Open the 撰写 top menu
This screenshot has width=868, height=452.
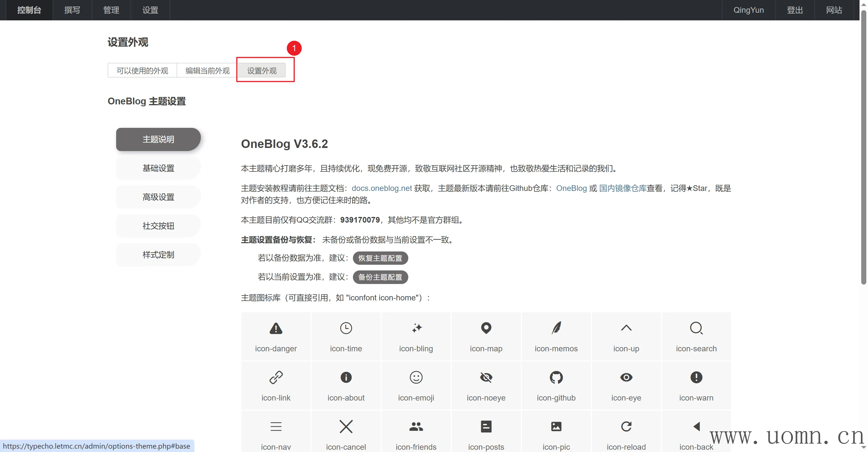tap(72, 10)
